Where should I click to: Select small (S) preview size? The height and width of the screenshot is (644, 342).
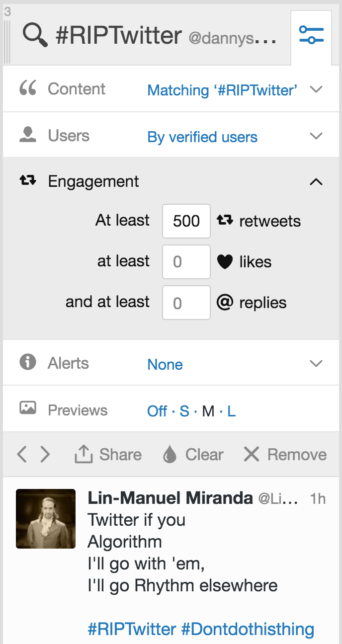pyautogui.click(x=184, y=411)
